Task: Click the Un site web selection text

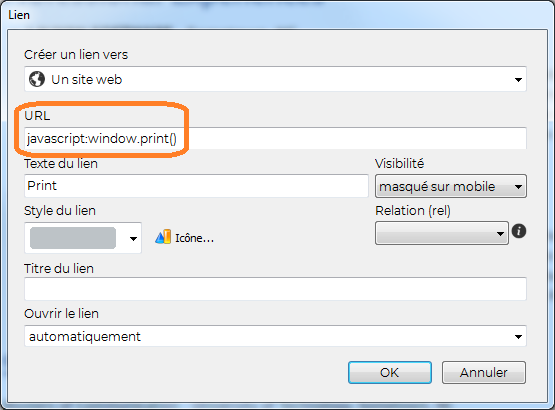Action: [x=87, y=80]
